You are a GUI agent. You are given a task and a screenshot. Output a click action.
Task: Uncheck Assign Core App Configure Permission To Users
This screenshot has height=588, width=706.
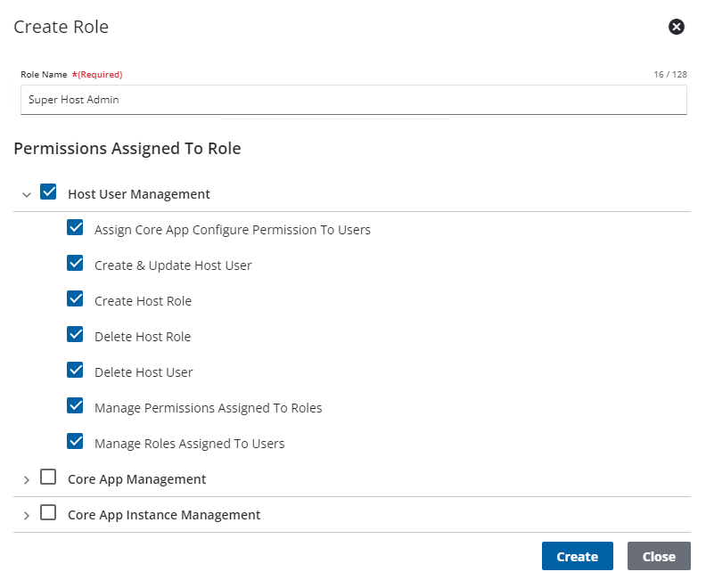(75, 228)
